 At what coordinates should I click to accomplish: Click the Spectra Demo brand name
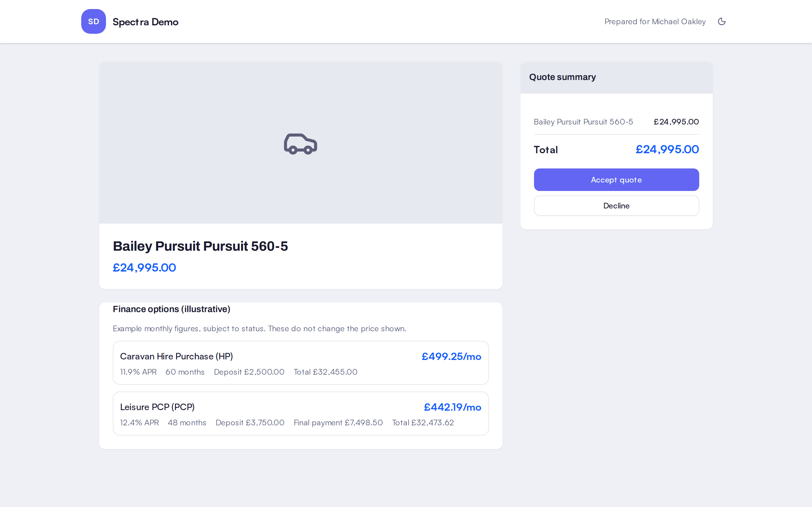pos(145,22)
